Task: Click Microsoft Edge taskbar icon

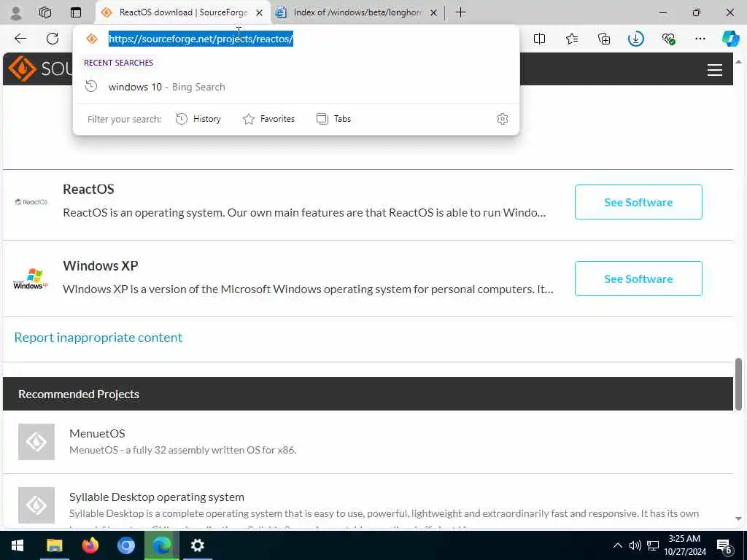Action: [162, 545]
